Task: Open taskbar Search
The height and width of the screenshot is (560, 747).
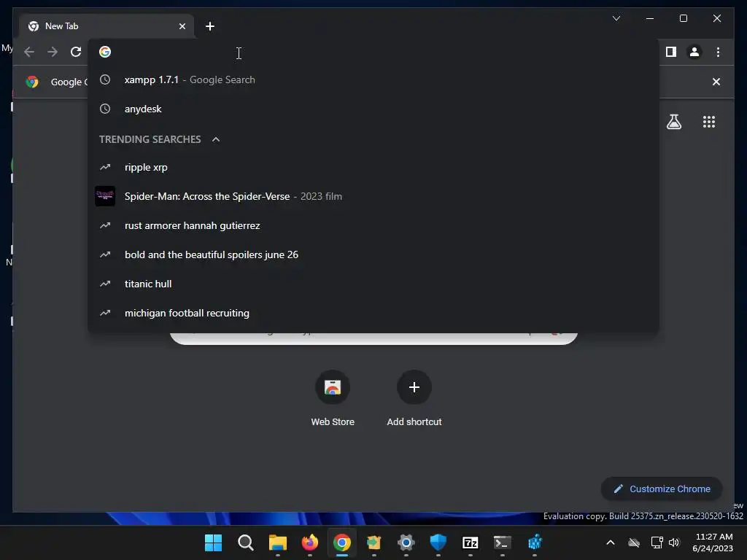Action: click(245, 542)
